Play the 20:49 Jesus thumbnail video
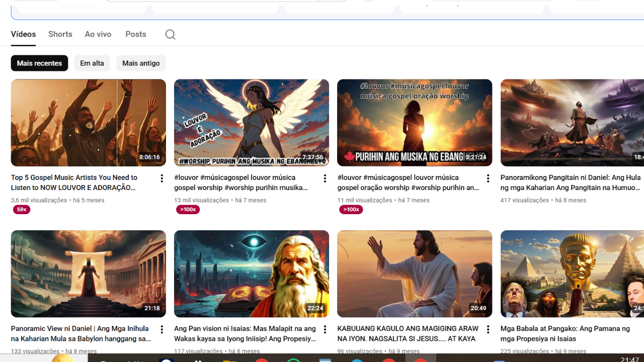The image size is (644, 362). (x=415, y=274)
